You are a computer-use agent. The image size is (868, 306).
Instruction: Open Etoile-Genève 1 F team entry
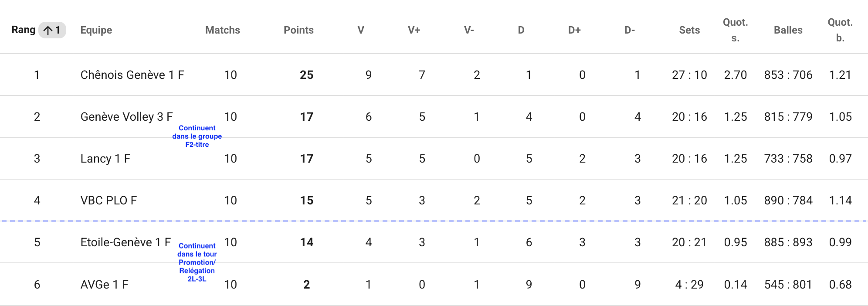tap(125, 242)
